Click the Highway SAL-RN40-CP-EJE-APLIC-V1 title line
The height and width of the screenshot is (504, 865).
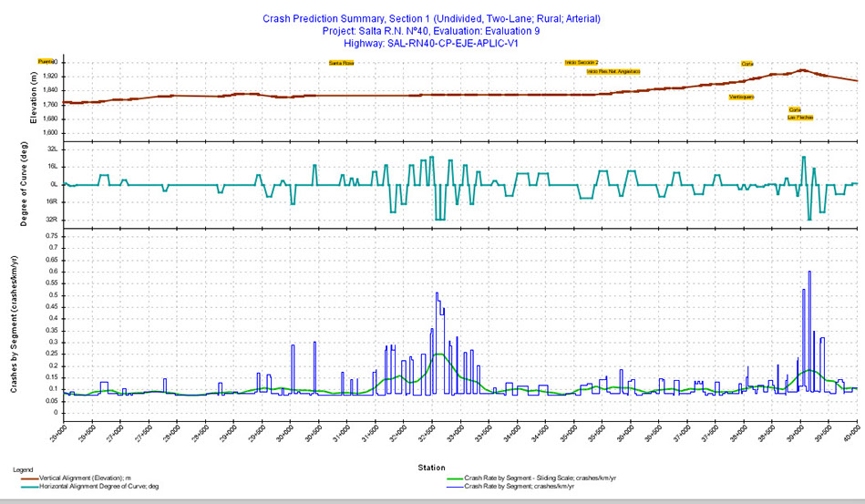click(x=431, y=43)
